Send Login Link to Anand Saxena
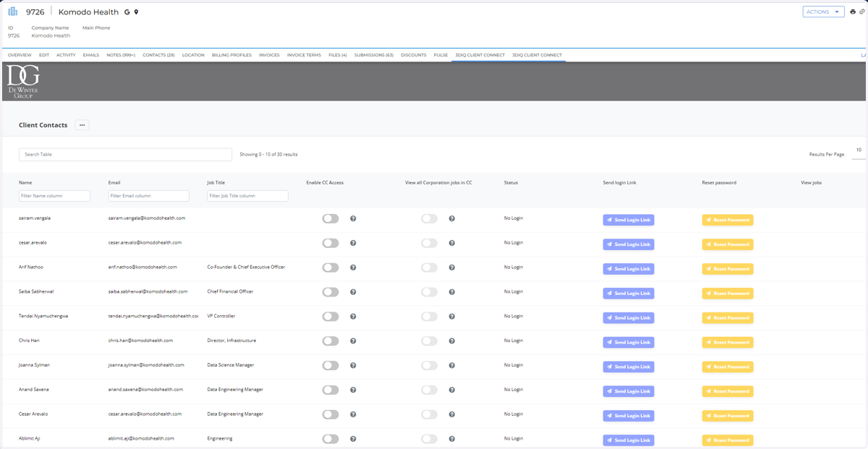The height and width of the screenshot is (449, 868). pyautogui.click(x=629, y=391)
